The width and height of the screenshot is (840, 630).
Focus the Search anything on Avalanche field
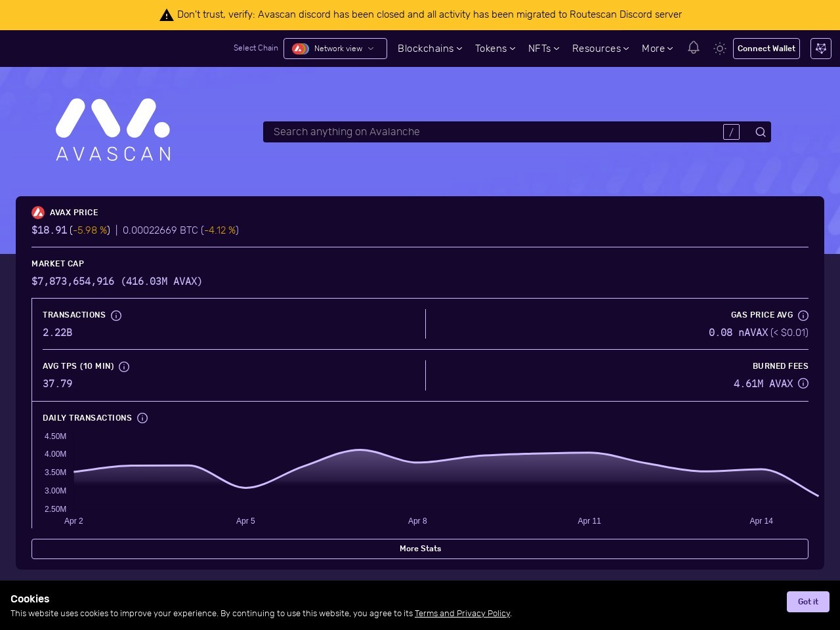pos(492,132)
